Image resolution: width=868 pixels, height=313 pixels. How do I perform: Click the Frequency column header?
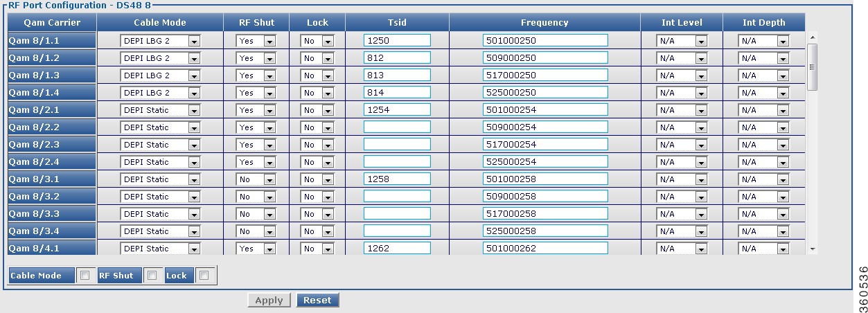coord(544,23)
